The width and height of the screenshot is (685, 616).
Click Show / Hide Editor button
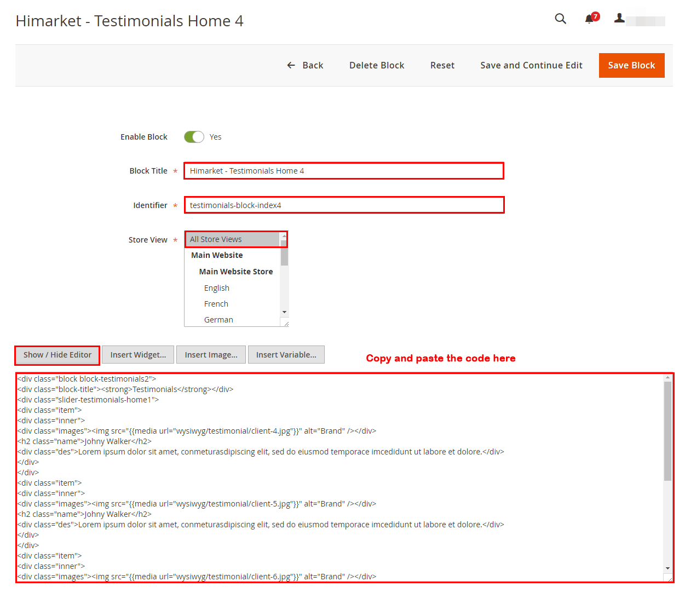[57, 355]
